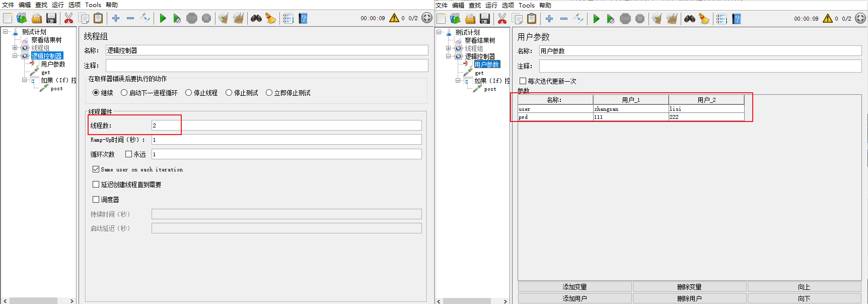Click the 删除用户 button
The height and width of the screenshot is (304, 868).
click(x=689, y=298)
